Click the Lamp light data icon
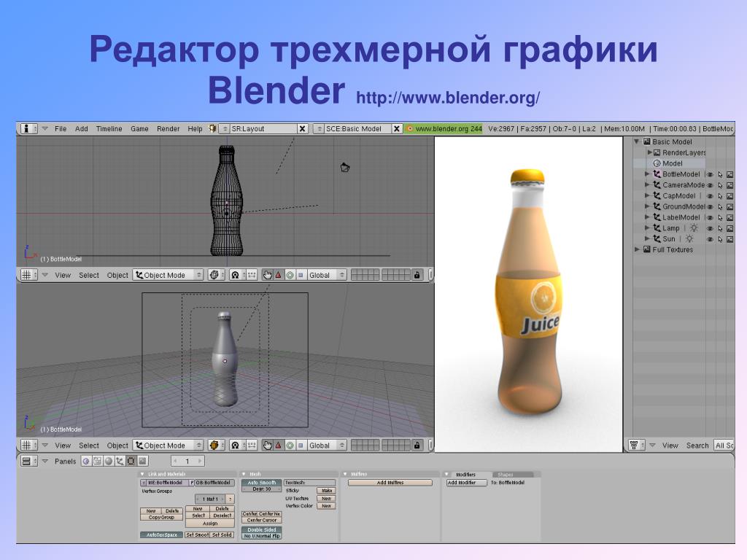The height and width of the screenshot is (560, 747). [x=694, y=228]
